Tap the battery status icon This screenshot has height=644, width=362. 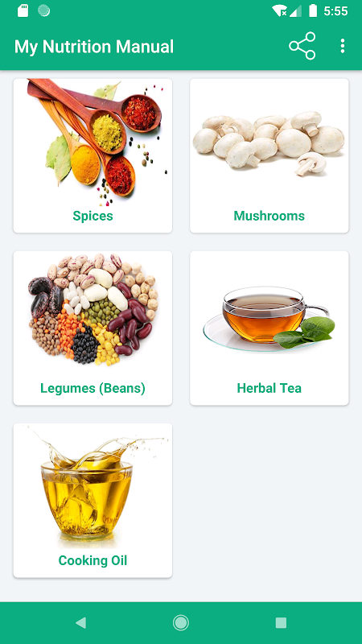point(313,10)
